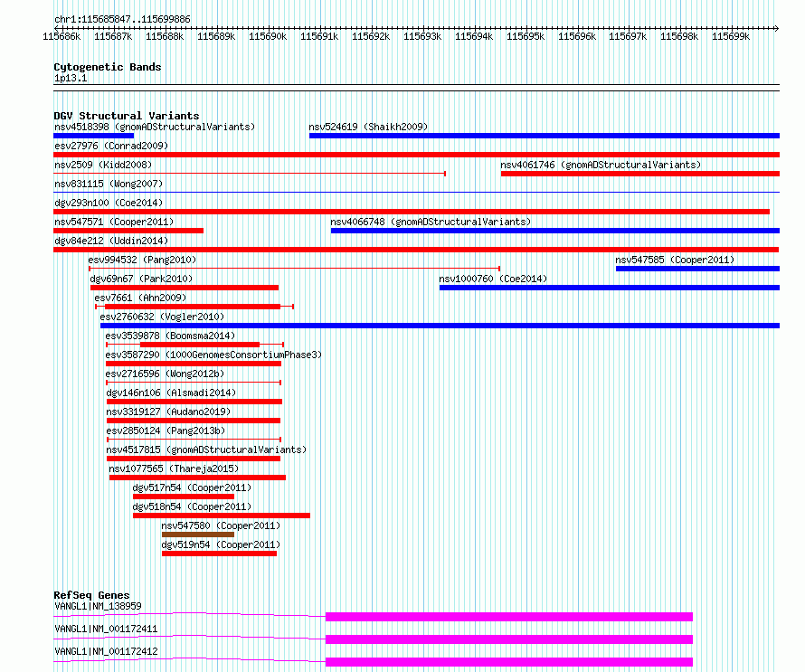Open the esv27976 (Conrad2009) variant label
Viewport: 805px width, 672px height.
(111, 146)
